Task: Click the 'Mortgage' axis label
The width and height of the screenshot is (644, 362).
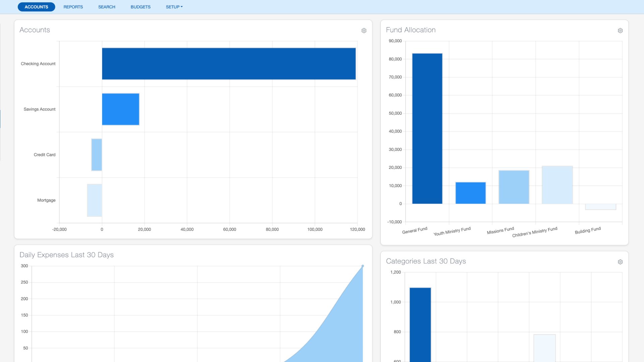Action: point(46,200)
